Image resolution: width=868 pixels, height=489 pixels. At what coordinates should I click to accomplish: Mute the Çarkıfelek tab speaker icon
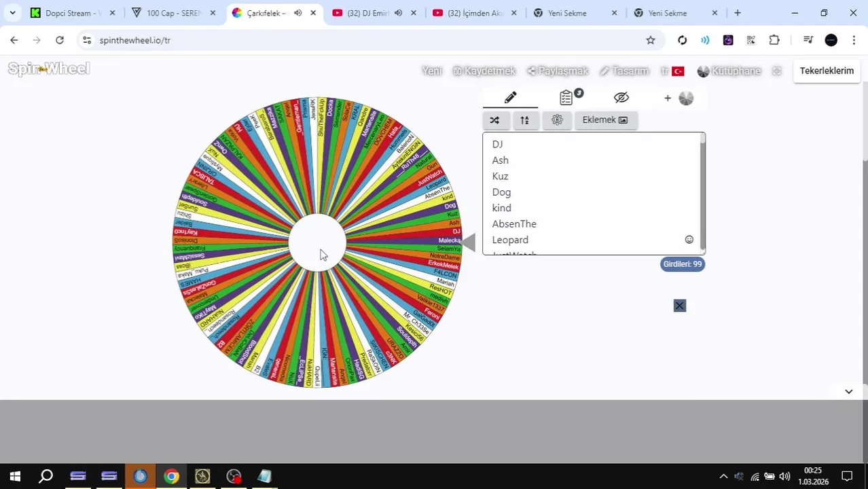coord(297,13)
